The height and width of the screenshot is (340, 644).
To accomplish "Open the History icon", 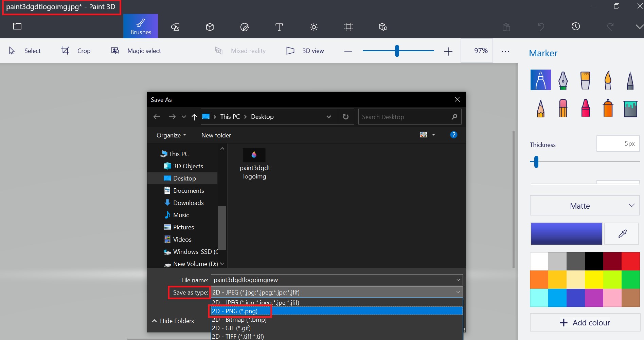I will (x=576, y=26).
